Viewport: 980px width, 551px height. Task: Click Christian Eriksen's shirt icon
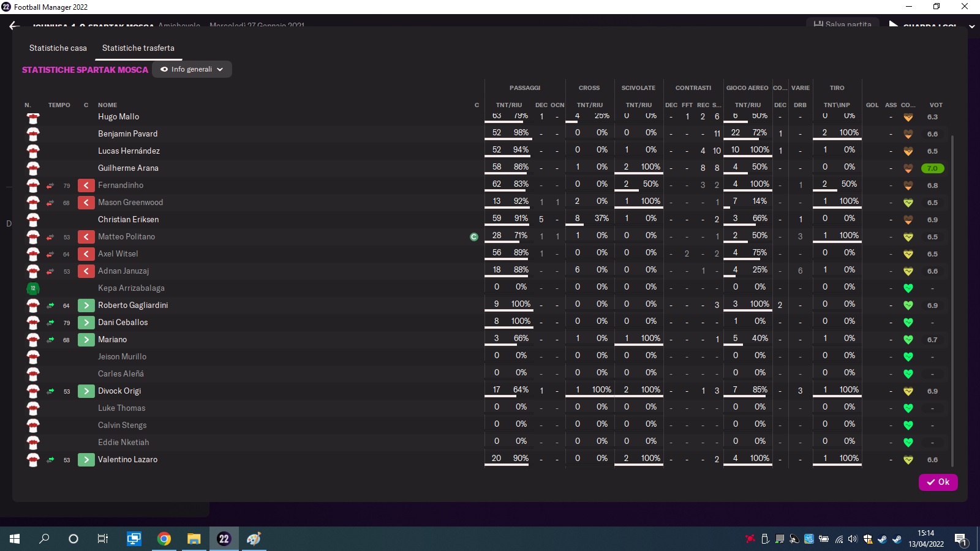pyautogui.click(x=33, y=219)
